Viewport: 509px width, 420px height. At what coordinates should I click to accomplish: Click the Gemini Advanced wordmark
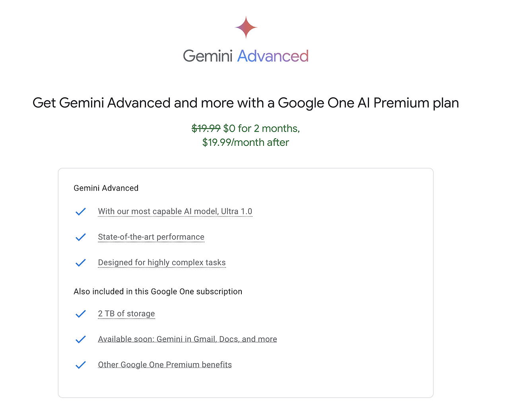coord(245,56)
